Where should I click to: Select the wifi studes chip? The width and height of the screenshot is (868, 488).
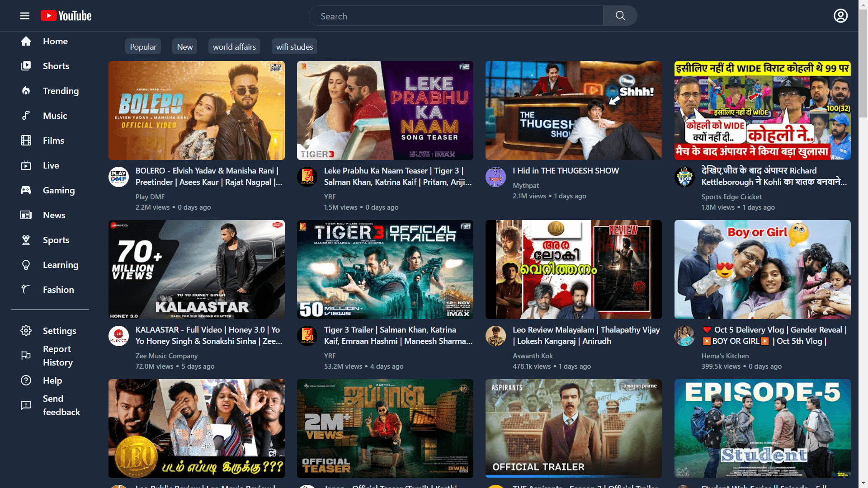click(x=294, y=47)
